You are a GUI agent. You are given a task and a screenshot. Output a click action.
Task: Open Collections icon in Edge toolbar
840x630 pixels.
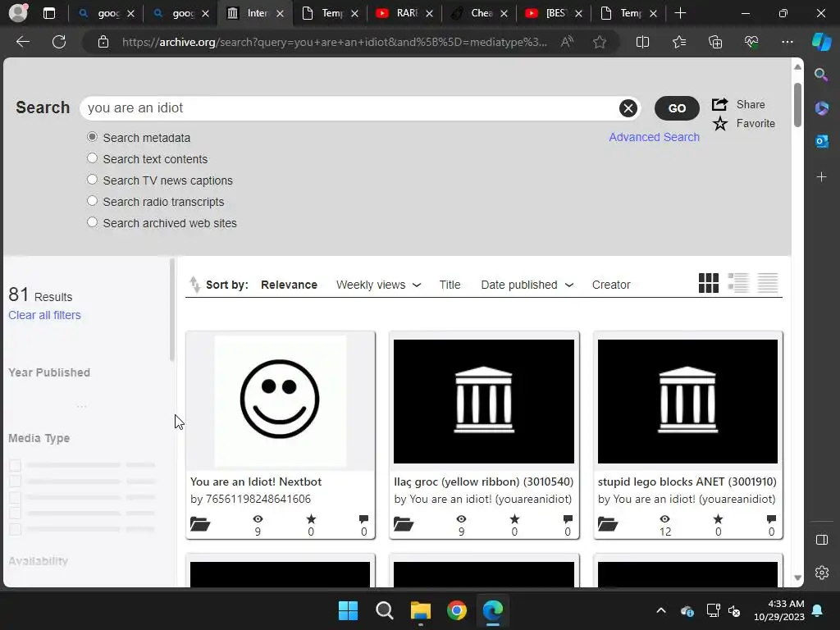pos(715,42)
